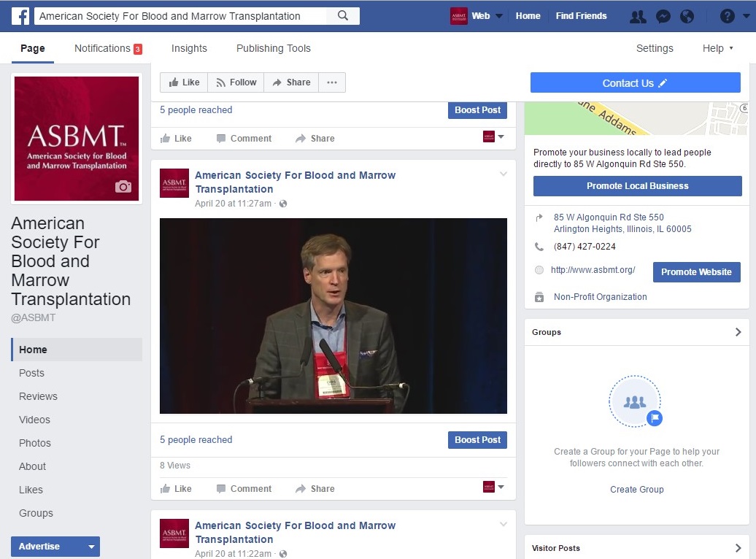Open the globe notifications icon
The height and width of the screenshot is (559, 756).
pos(687,16)
